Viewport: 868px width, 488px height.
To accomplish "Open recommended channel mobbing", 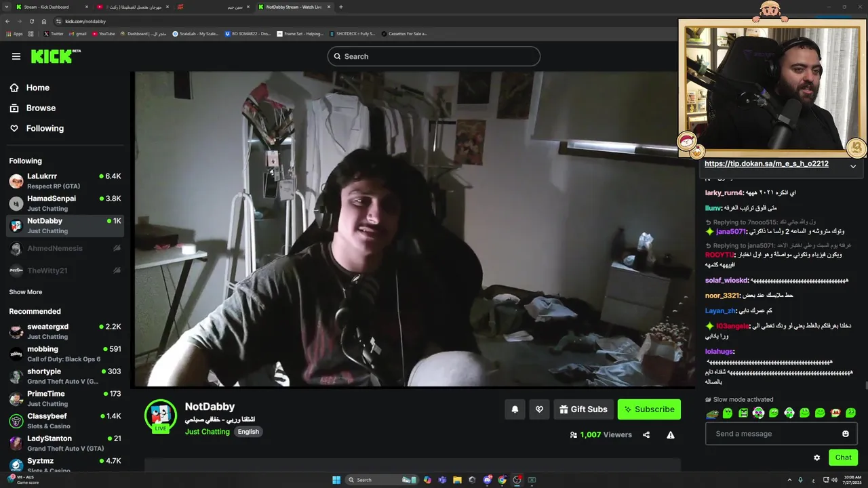I will 65,354.
